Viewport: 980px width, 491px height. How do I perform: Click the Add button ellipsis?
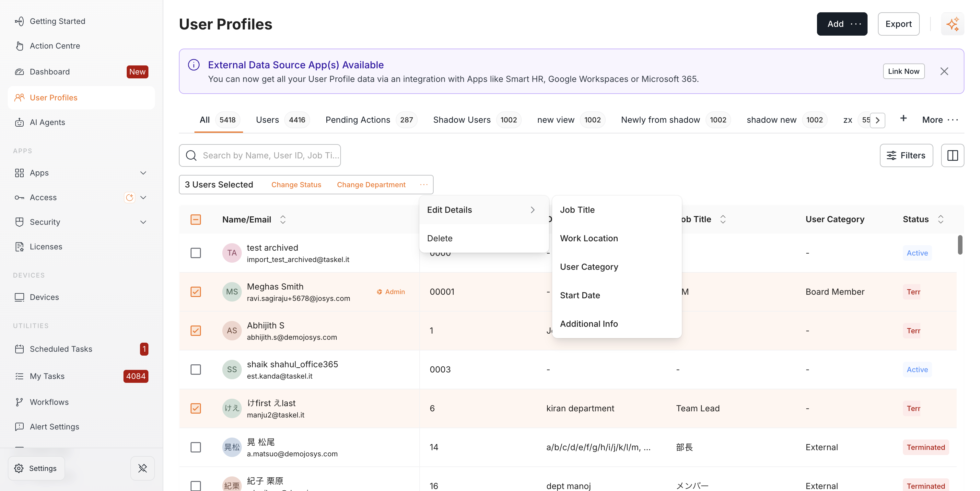(856, 24)
